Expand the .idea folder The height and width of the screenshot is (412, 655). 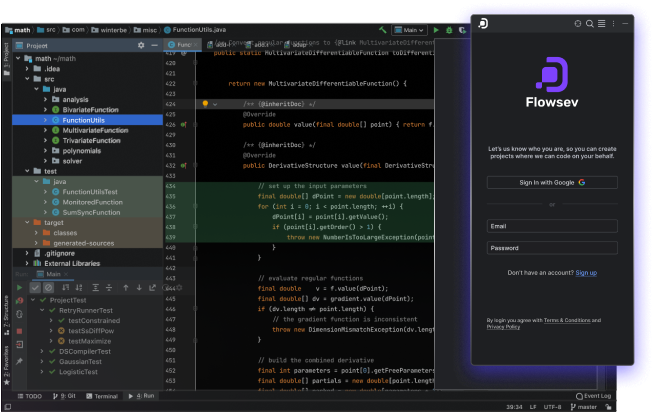point(27,69)
